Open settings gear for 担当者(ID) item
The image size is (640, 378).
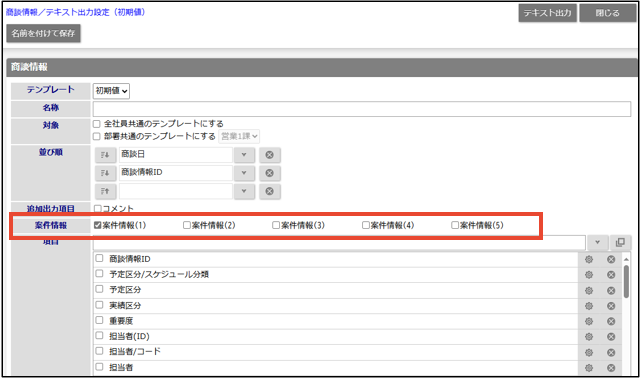click(589, 337)
